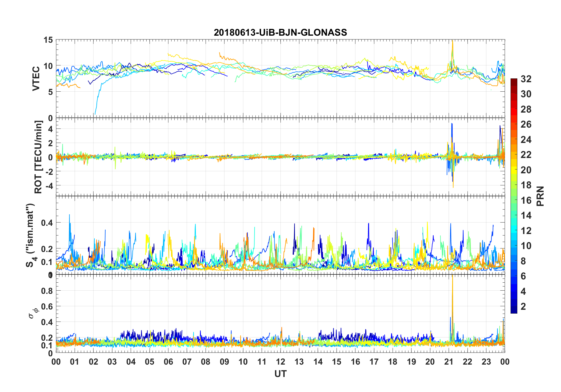Viewport: 561px width, 392px height.
Task: Click the "15" tick on the VTEC axis
Action: [x=48, y=40]
